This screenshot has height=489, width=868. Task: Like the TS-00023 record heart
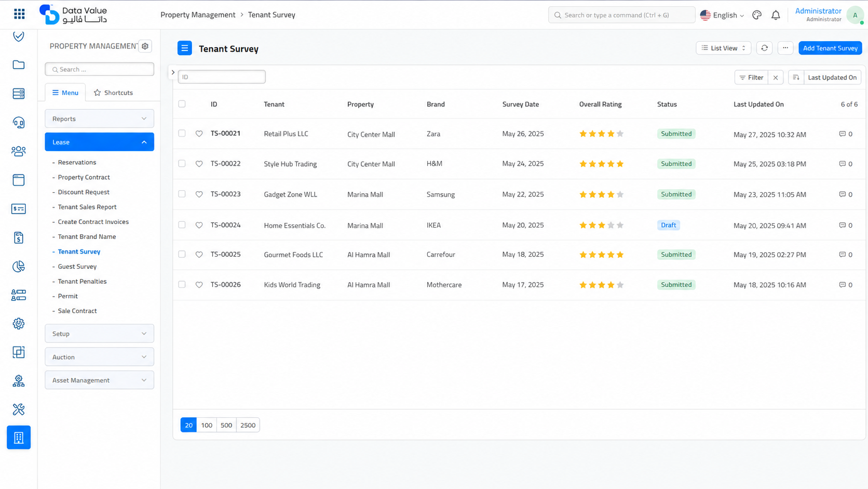[199, 194]
